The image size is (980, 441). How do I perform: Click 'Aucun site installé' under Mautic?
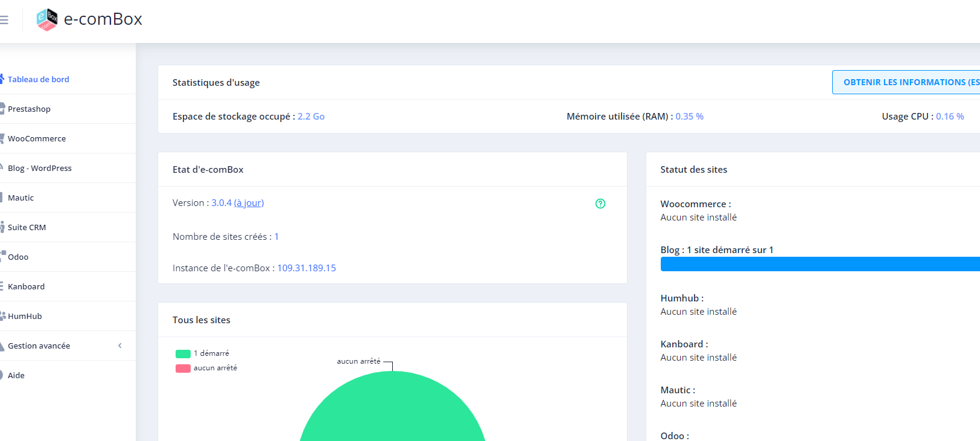pos(699,404)
